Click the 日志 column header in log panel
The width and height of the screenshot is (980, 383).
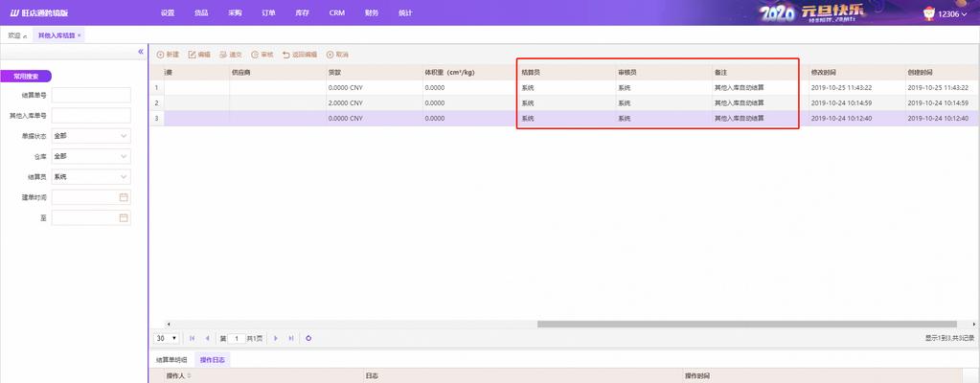pos(522,376)
